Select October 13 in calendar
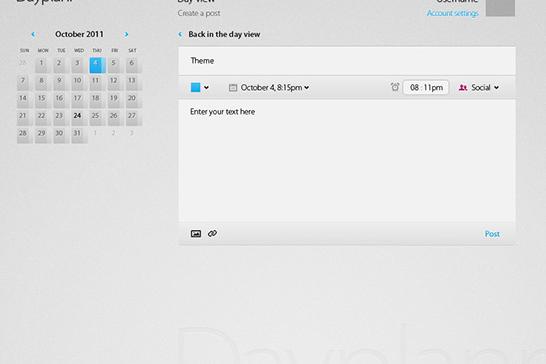This screenshot has width=546, height=364. pos(133,83)
